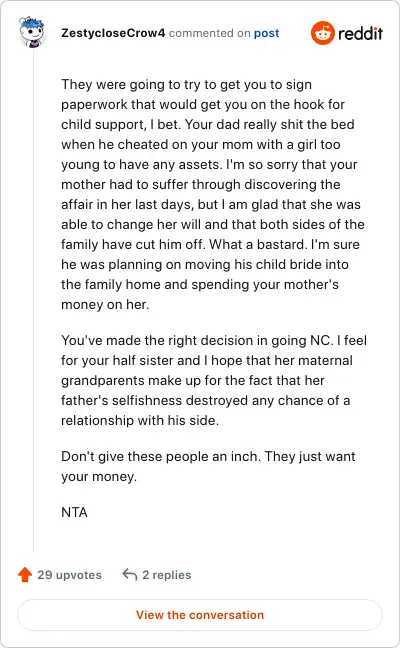Viewport: 400px width, 648px height.
Task: Click the orange Reddit Snoo logo
Action: coord(323,33)
